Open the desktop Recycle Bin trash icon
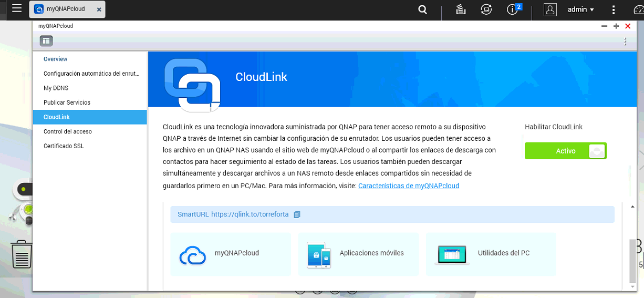This screenshot has height=298, width=644. pyautogui.click(x=22, y=254)
